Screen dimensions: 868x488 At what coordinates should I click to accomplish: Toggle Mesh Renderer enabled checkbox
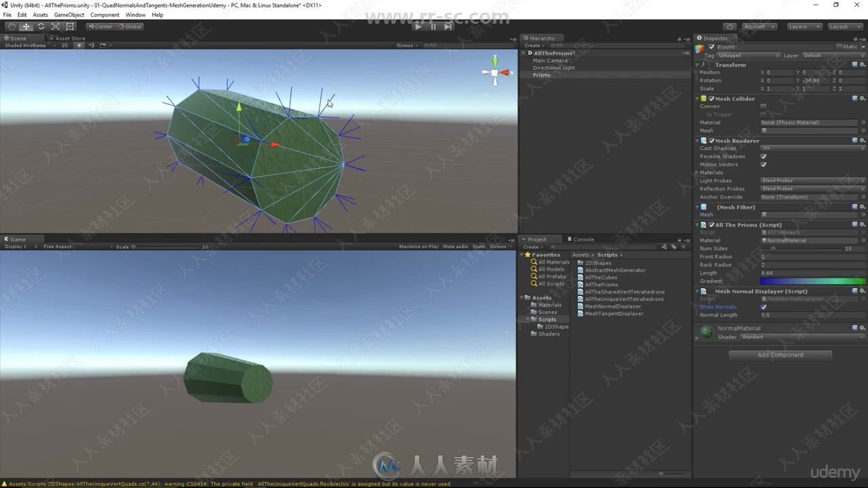(x=711, y=140)
